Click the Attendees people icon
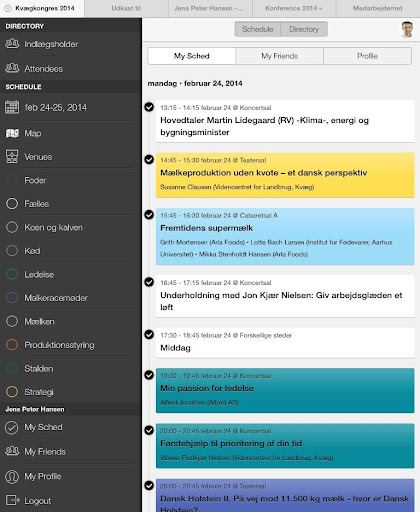Viewport: 420px width, 512px height. tap(12, 68)
